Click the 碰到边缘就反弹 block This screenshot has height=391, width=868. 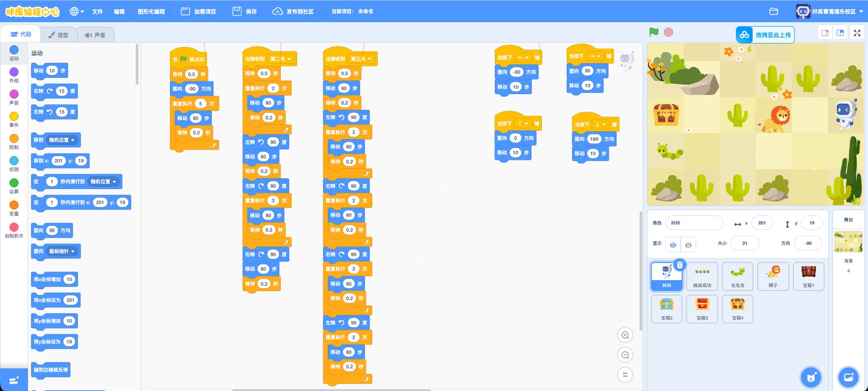coord(51,370)
